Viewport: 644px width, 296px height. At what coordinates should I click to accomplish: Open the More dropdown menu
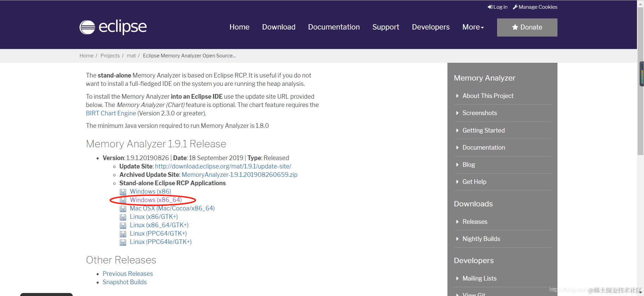tap(473, 27)
